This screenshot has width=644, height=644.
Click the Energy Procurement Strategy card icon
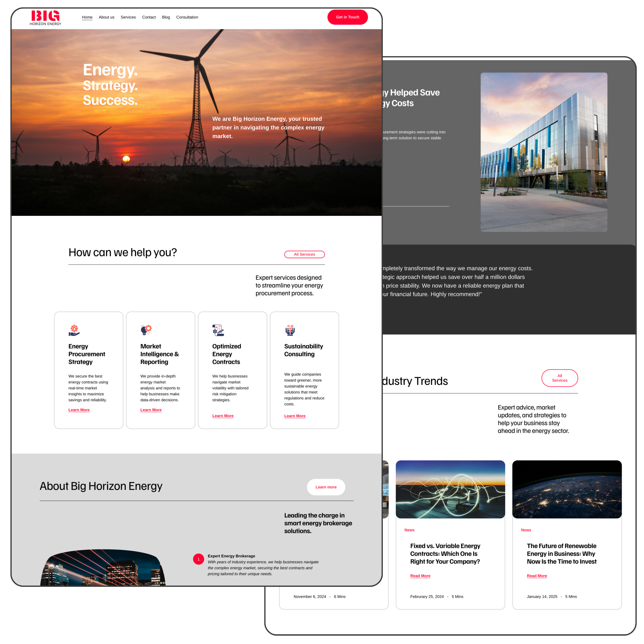74,330
